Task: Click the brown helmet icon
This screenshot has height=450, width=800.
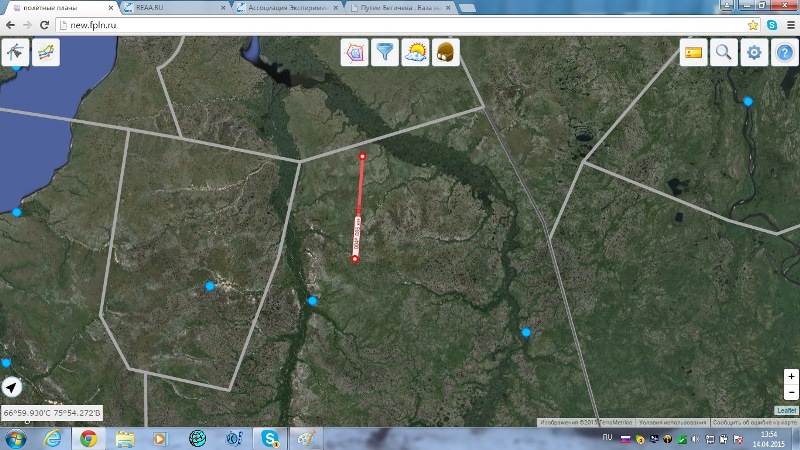Action: tap(444, 53)
